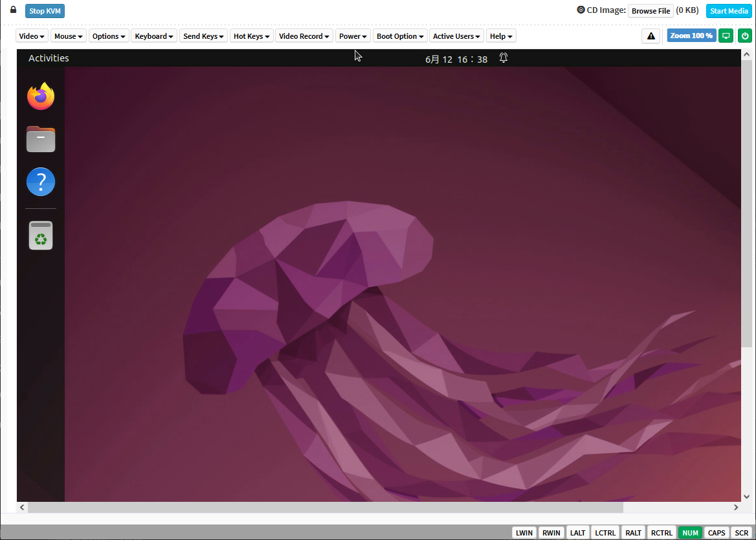Open the Help application in the dock
This screenshot has height=540, width=756.
point(41,182)
